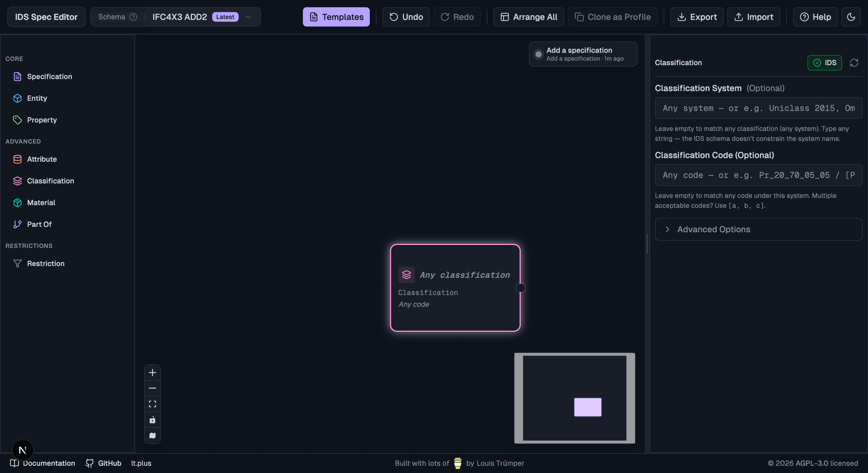Click the Latest version badge
The image size is (868, 473).
pos(225,17)
